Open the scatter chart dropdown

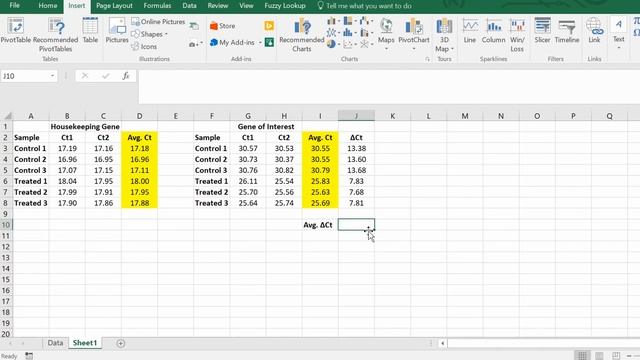point(350,44)
